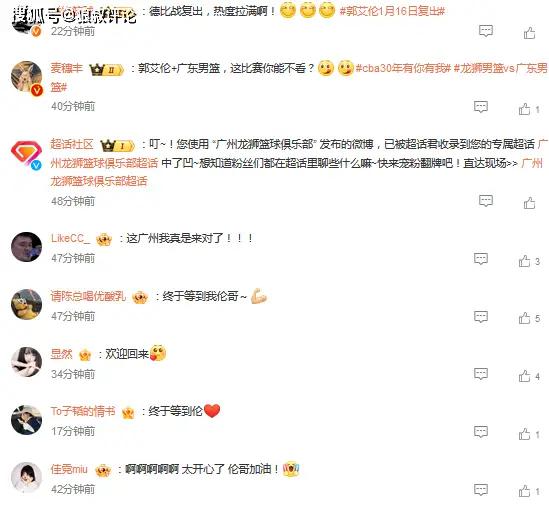The height and width of the screenshot is (508, 549).
Task: Open 麦穗丰's user profile name
Action: 67,68
